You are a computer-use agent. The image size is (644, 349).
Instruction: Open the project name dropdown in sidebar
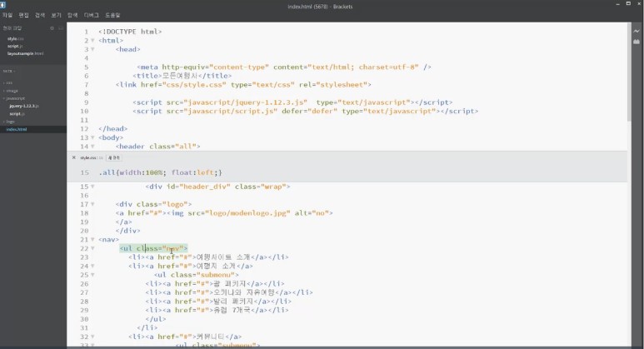[9, 71]
